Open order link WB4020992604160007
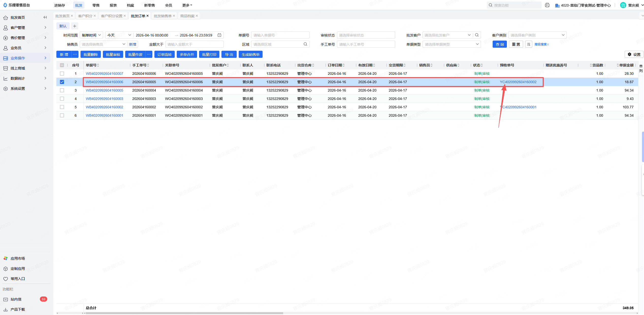The image size is (644, 315). click(104, 74)
